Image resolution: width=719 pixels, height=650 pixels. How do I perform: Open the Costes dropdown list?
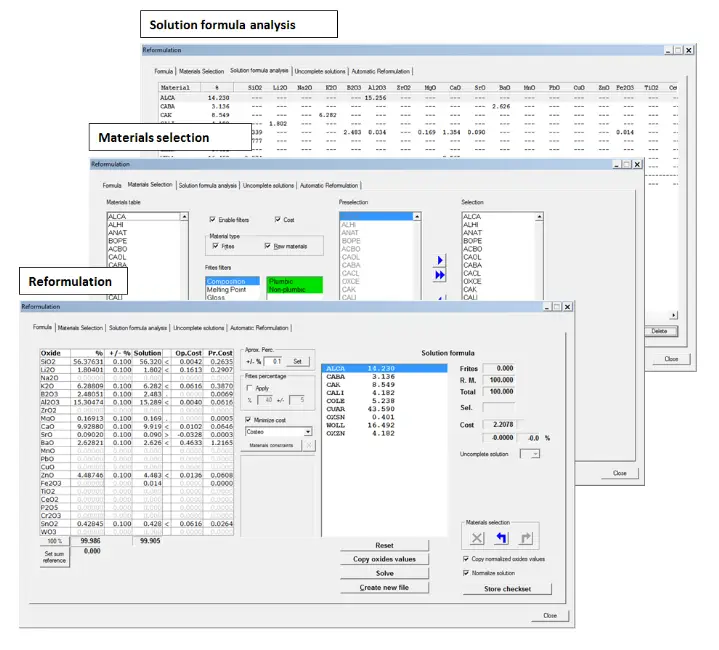tap(307, 431)
